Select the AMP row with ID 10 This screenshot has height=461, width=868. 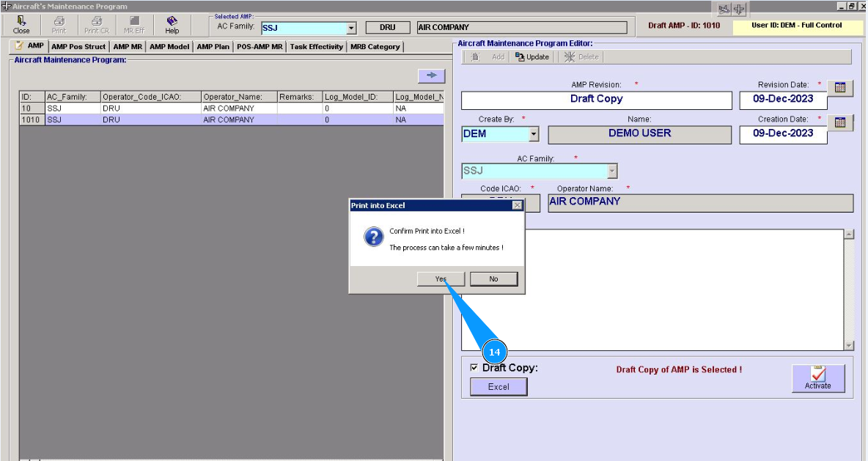[232, 108]
